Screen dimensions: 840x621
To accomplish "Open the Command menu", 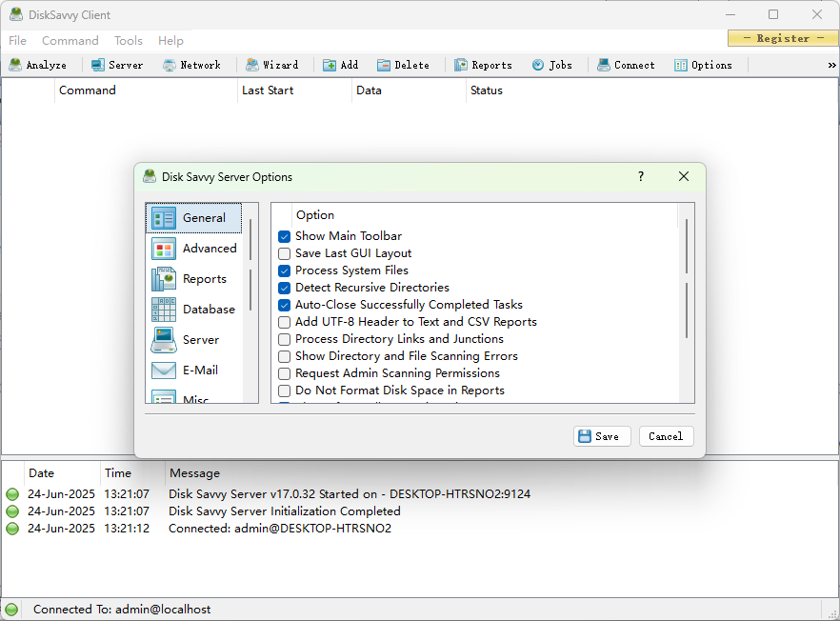I will tap(70, 40).
